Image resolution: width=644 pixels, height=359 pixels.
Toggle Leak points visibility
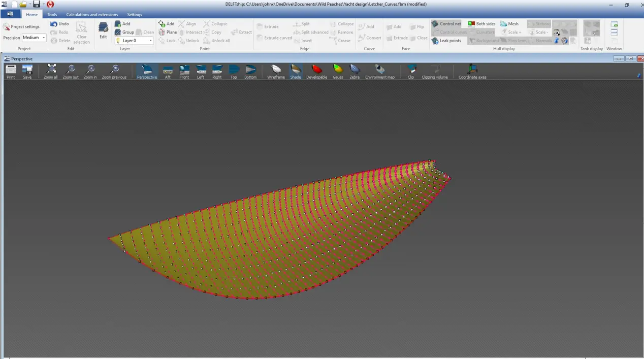[446, 41]
